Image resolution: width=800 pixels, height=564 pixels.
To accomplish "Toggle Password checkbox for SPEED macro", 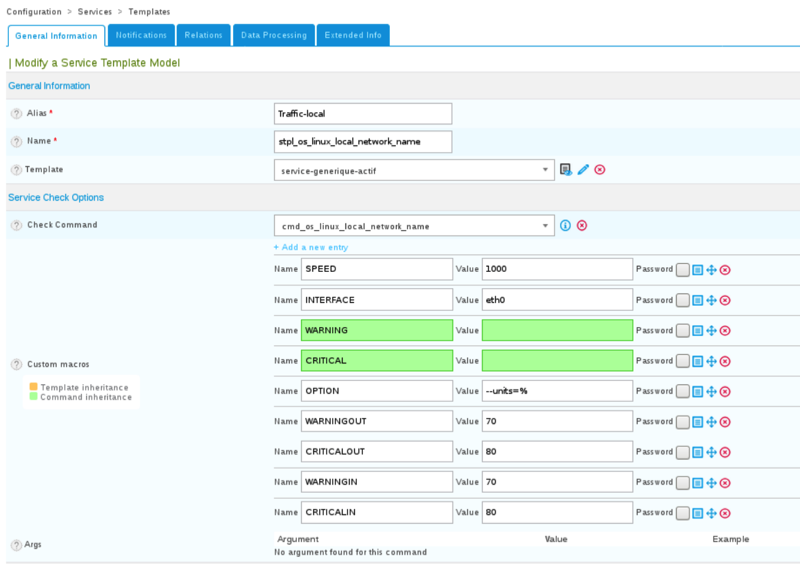I will pyautogui.click(x=682, y=270).
